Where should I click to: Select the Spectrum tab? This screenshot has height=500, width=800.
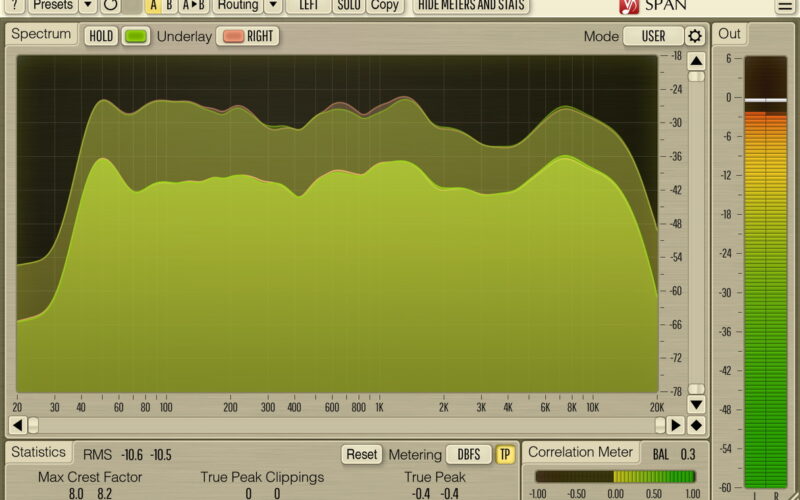pyautogui.click(x=42, y=35)
